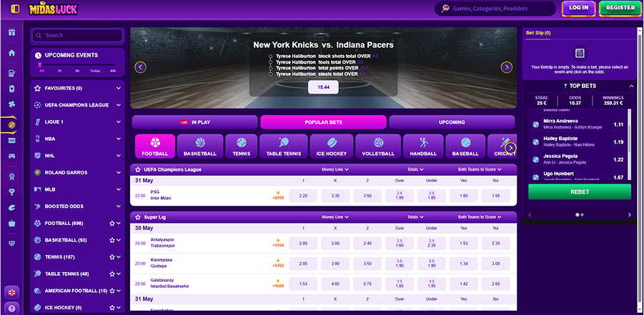Toggle favourite star for Table Tennis (48)

point(112,274)
